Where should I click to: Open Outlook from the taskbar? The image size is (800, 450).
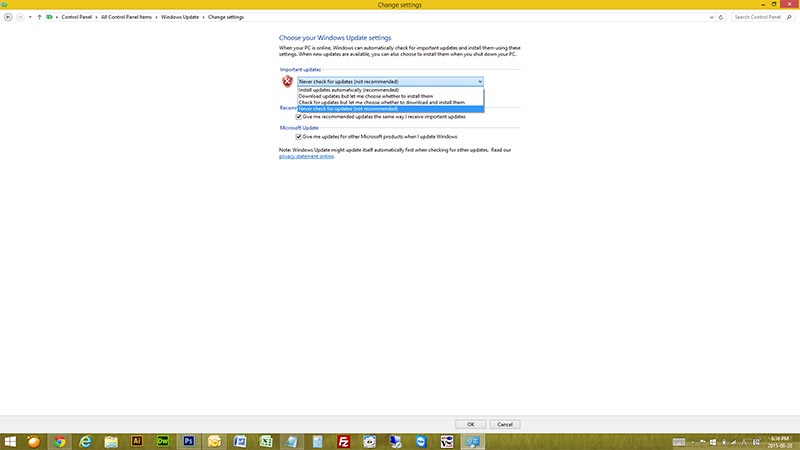pyautogui.click(x=214, y=442)
